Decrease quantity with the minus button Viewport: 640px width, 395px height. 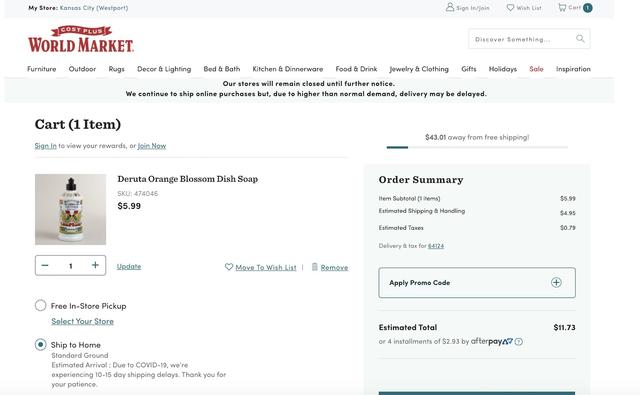[x=45, y=266]
